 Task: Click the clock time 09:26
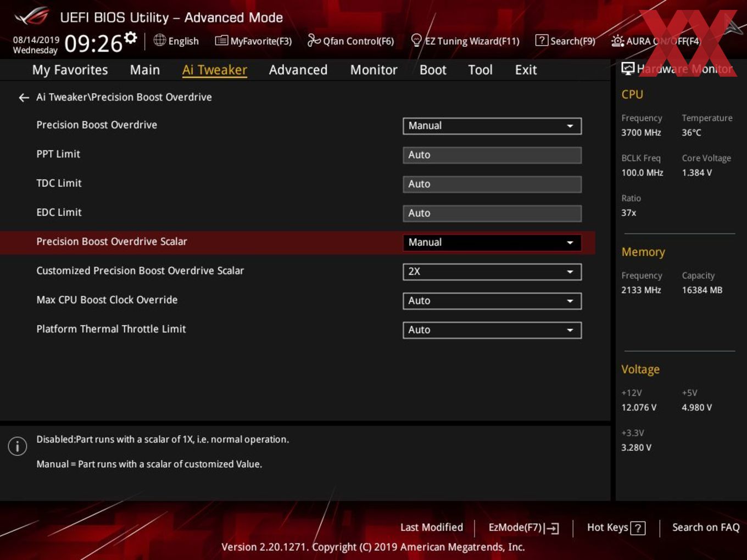(93, 43)
